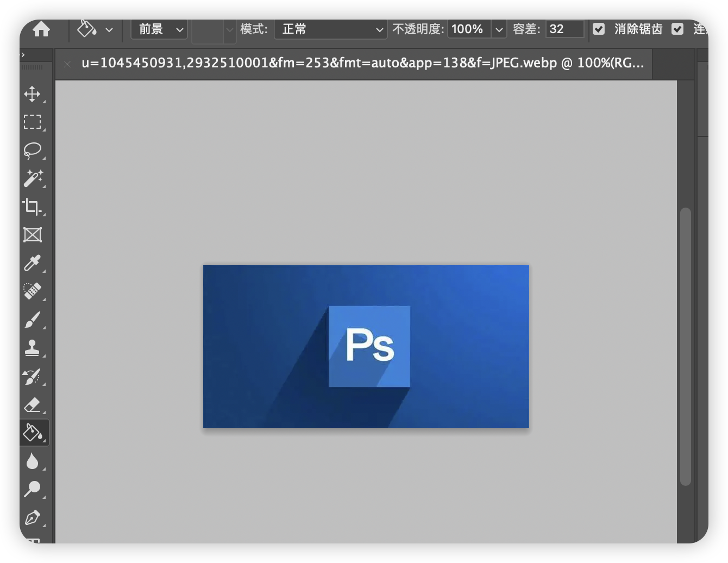Select the Pen tool
728x563 pixels.
click(x=32, y=517)
